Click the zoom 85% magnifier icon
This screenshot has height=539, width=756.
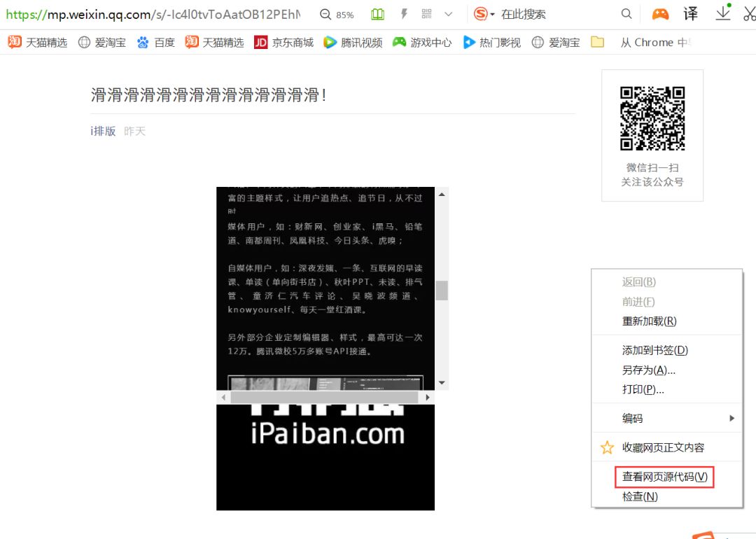[325, 15]
